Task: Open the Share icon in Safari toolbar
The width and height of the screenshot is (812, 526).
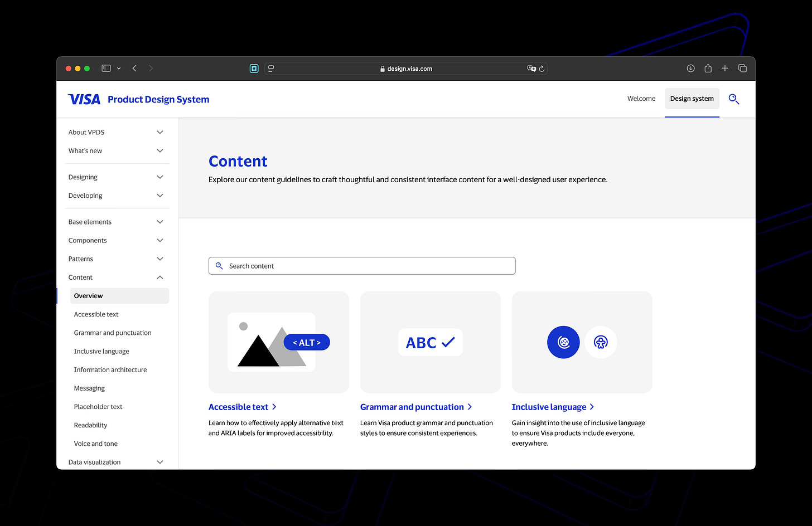Action: (x=708, y=68)
